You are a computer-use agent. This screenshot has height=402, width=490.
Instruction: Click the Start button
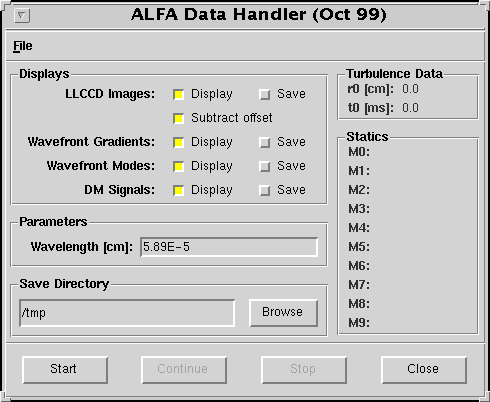(65, 370)
